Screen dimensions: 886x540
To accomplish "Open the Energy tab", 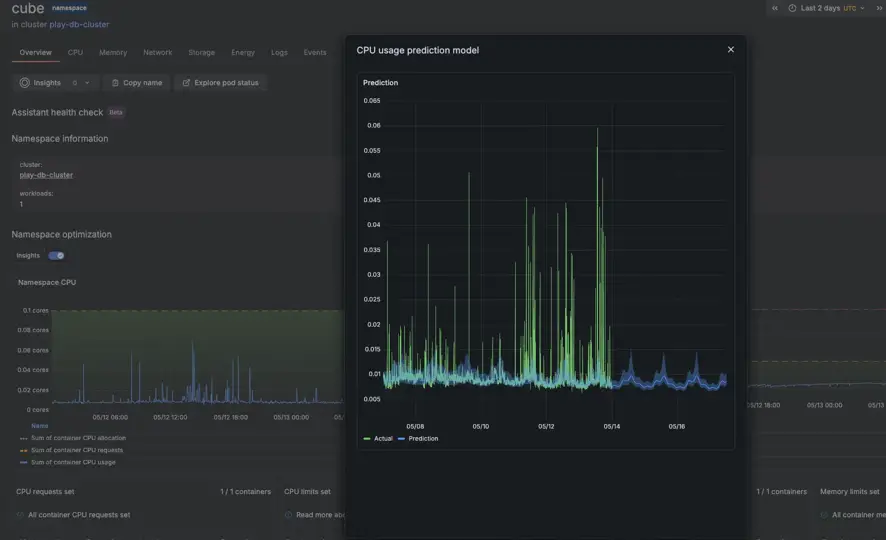I will (243, 53).
